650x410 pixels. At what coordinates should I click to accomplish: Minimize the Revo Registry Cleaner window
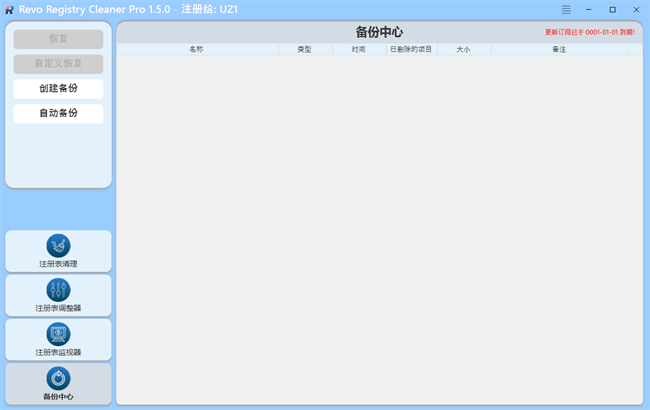point(590,9)
